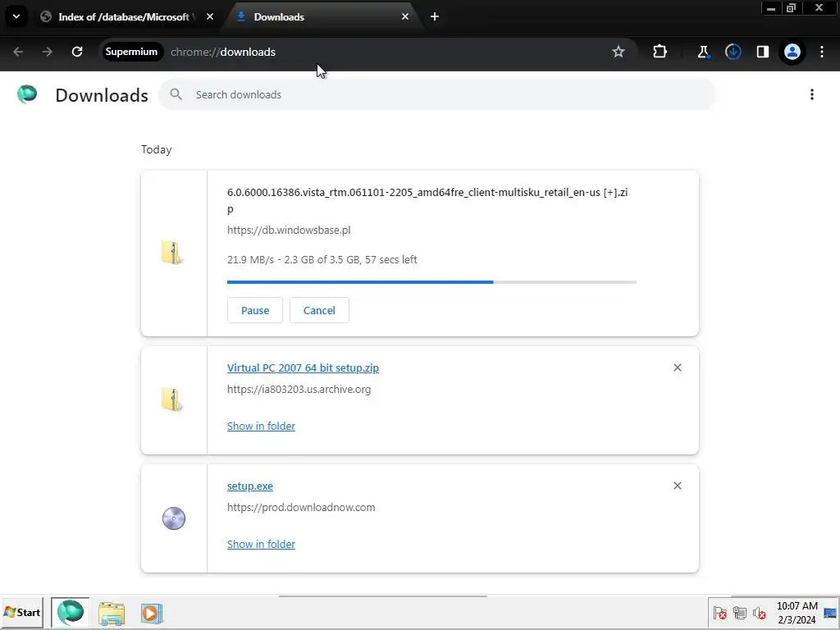Click the show desktop button
The width and height of the screenshot is (840, 630).
click(831, 613)
